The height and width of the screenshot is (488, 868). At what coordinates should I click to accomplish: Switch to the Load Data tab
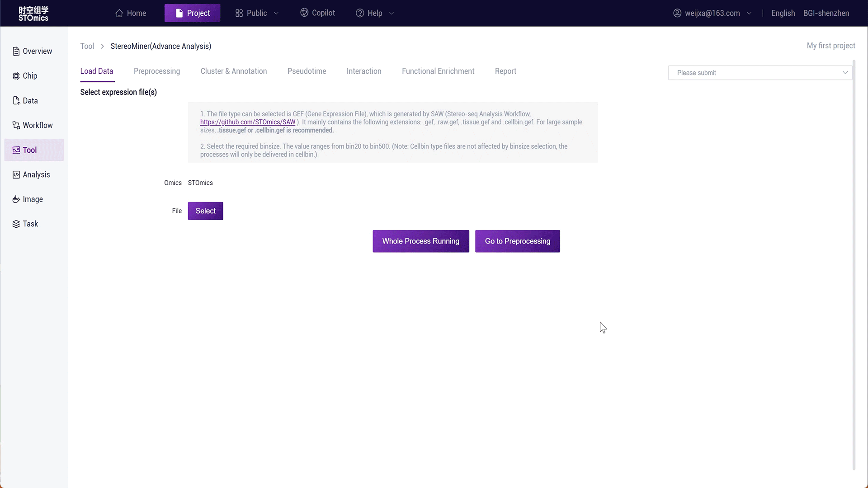[x=97, y=71]
